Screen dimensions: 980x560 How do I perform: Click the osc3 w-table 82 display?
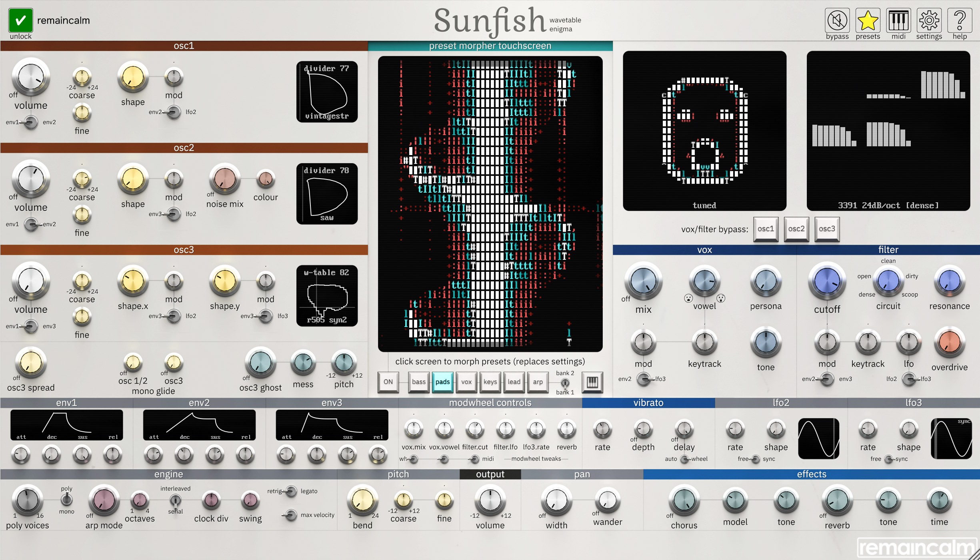point(327,296)
